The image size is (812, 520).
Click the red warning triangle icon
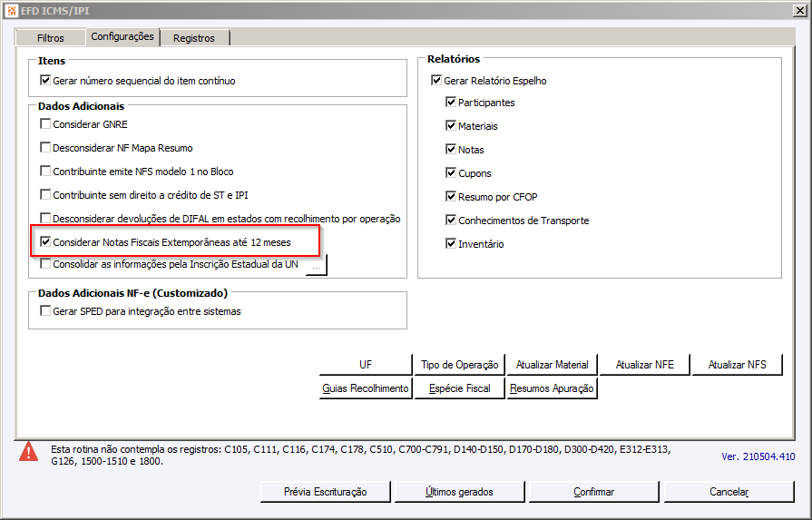[x=28, y=451]
